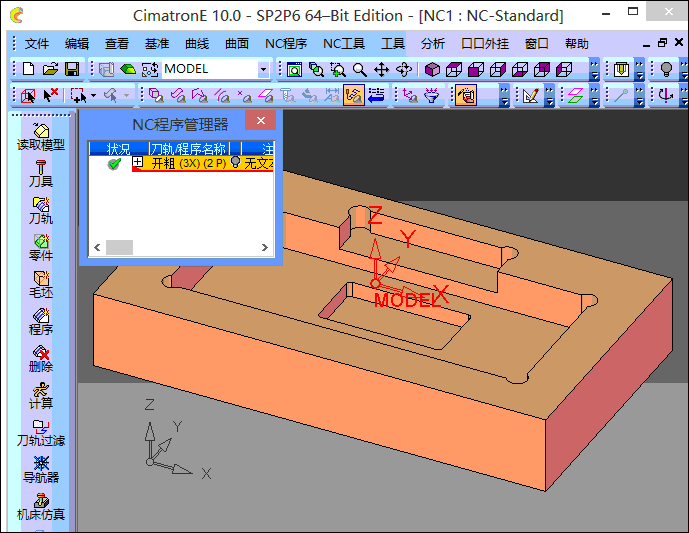Toggle the green check status of 开粗
Image resolution: width=689 pixels, height=533 pixels.
pyautogui.click(x=114, y=164)
